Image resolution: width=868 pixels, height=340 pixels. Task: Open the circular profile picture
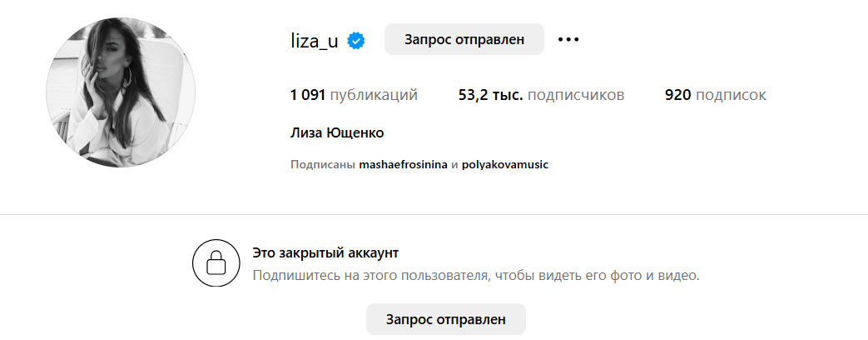[121, 92]
